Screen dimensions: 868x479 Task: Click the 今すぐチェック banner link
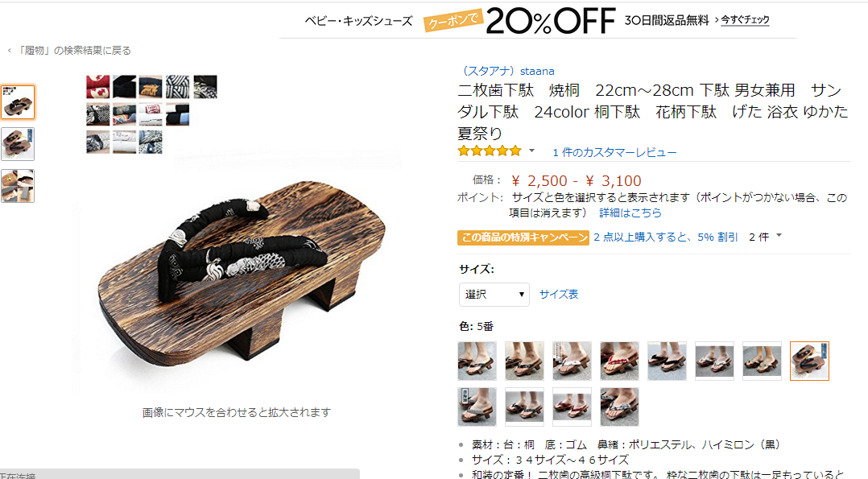coord(745,20)
